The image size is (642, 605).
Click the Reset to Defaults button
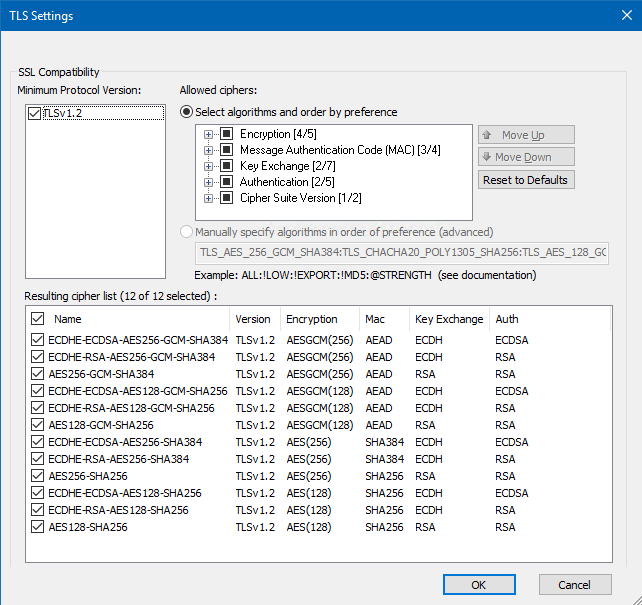[x=525, y=180]
